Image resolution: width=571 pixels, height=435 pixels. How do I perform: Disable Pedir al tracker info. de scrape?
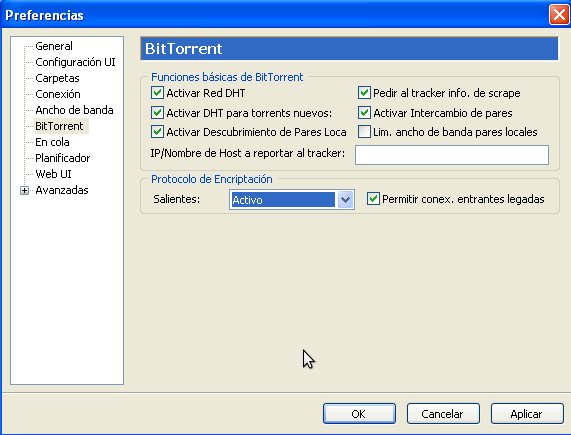click(364, 93)
